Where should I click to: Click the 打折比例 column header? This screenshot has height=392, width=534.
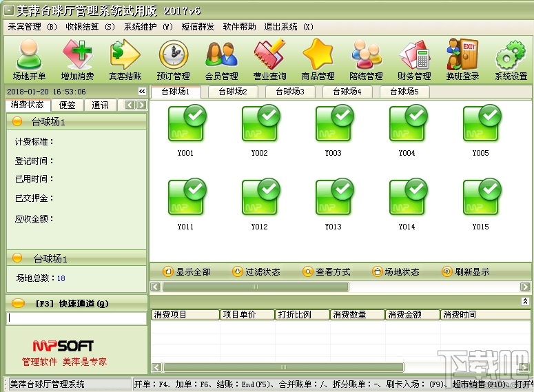(x=302, y=315)
